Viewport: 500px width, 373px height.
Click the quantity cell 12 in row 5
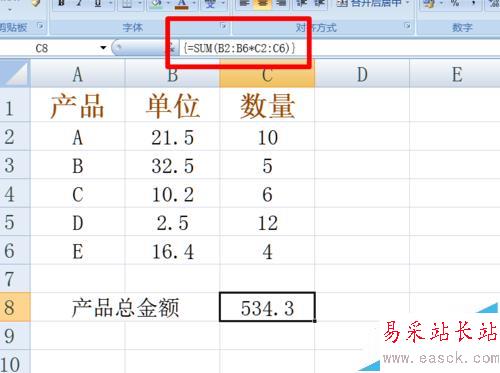click(267, 222)
